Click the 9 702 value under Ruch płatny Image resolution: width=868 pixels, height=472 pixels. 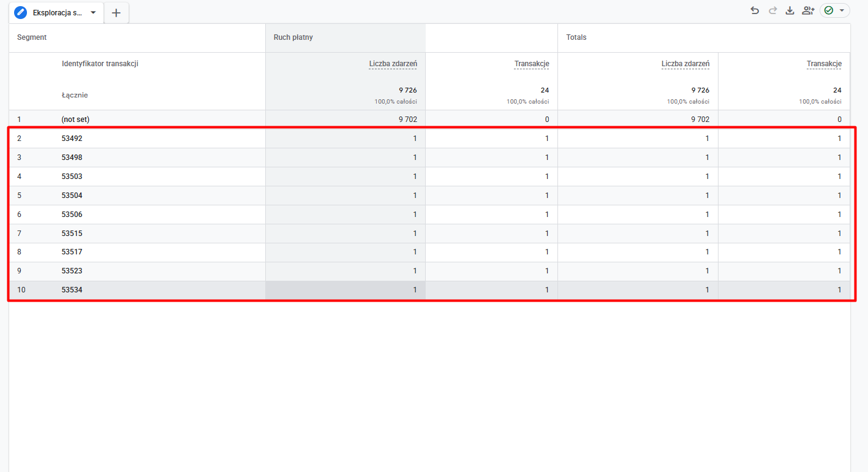pos(408,120)
